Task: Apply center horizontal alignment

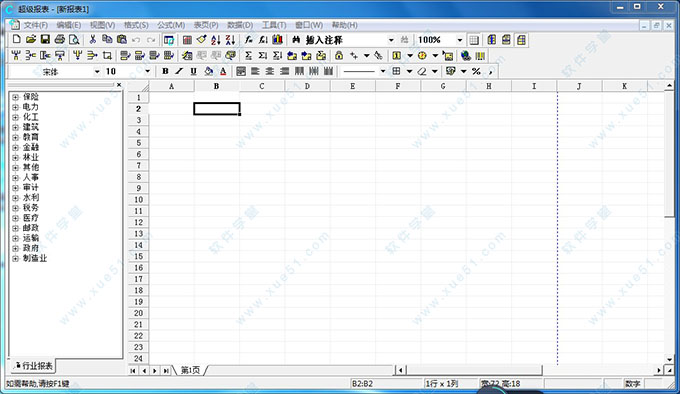Action: [270, 71]
